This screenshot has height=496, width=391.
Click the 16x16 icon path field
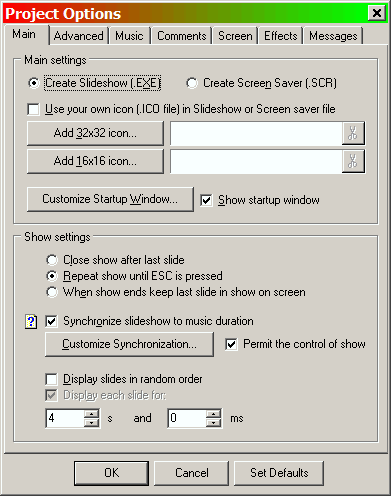point(256,161)
